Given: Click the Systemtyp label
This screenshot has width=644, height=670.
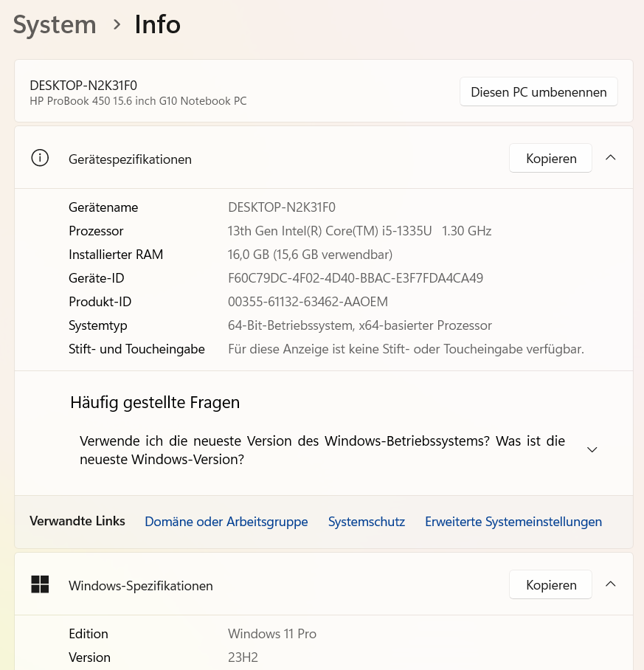Looking at the screenshot, I should pos(98,325).
